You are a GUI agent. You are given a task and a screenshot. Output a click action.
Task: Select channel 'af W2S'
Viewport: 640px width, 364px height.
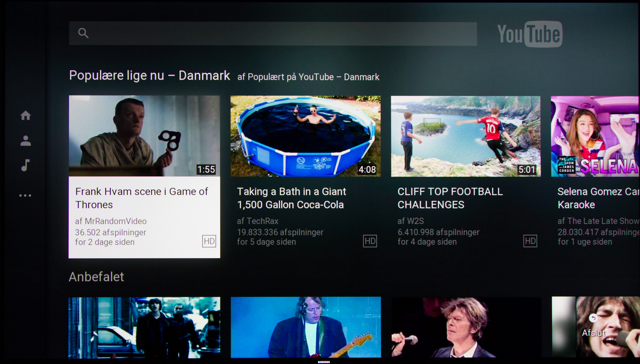point(411,221)
